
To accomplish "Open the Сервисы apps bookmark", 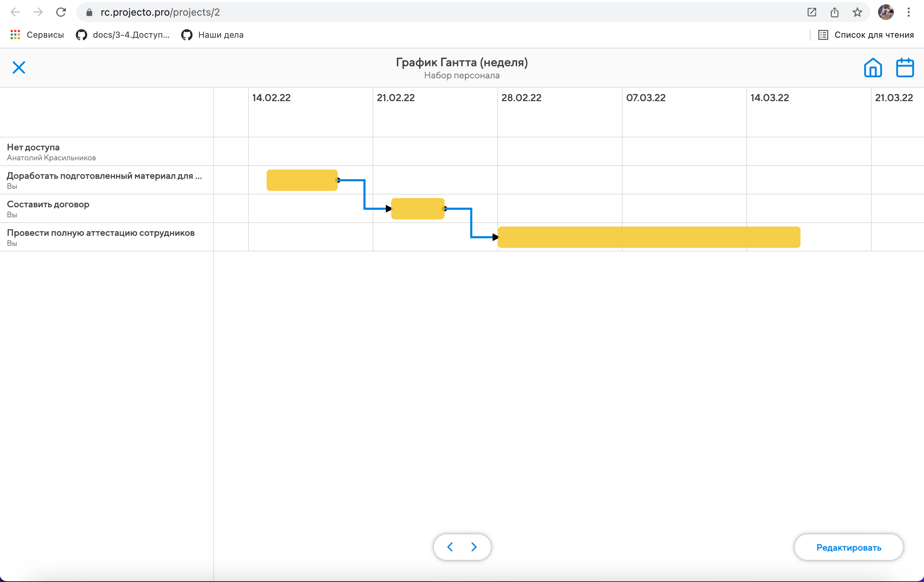I will click(37, 35).
